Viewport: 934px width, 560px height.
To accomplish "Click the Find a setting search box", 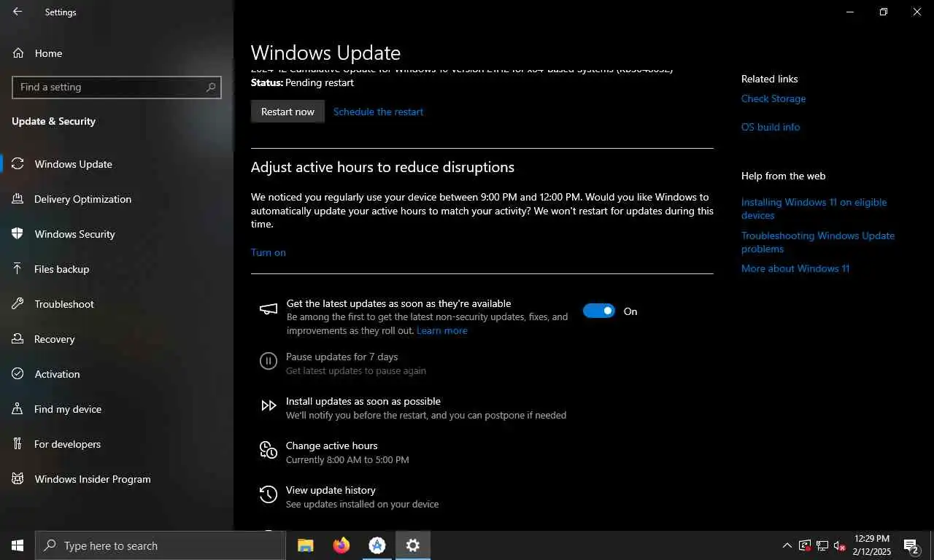I will coord(117,87).
